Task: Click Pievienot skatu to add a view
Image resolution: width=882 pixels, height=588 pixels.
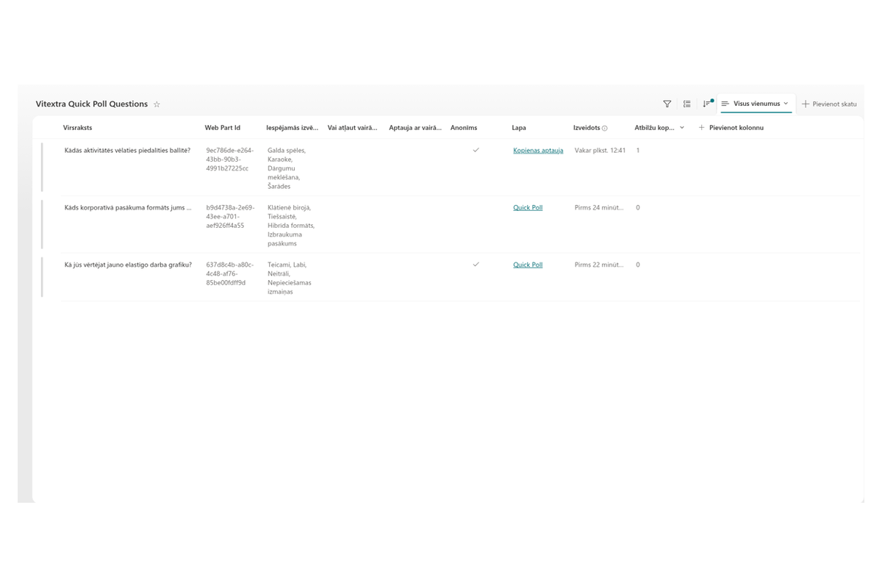Action: (829, 104)
